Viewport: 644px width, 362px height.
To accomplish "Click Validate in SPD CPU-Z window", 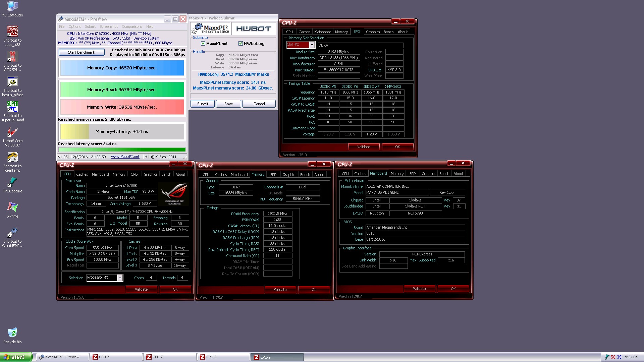I will tap(364, 147).
